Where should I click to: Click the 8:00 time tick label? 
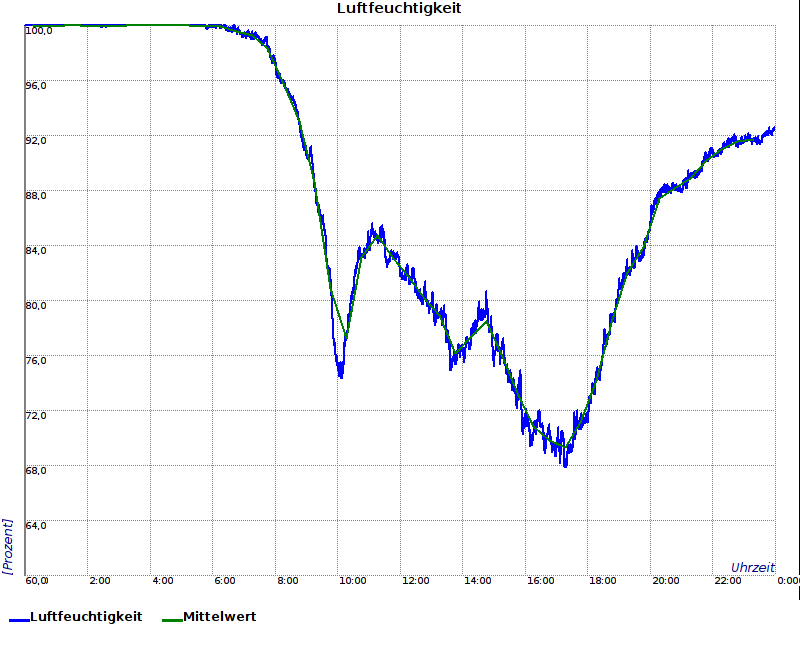coord(288,581)
